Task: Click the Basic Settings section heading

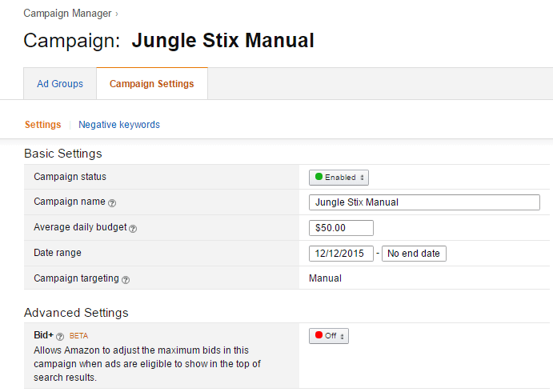Action: [62, 153]
